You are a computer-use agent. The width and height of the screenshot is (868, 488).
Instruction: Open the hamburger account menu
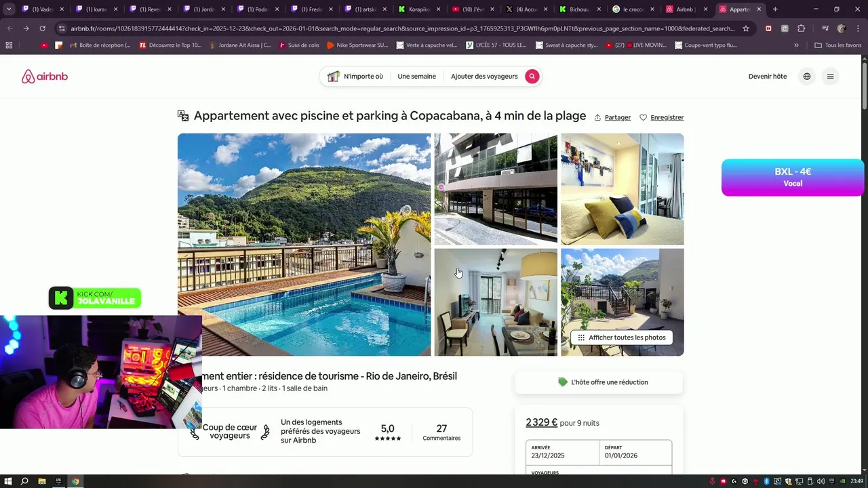point(830,77)
